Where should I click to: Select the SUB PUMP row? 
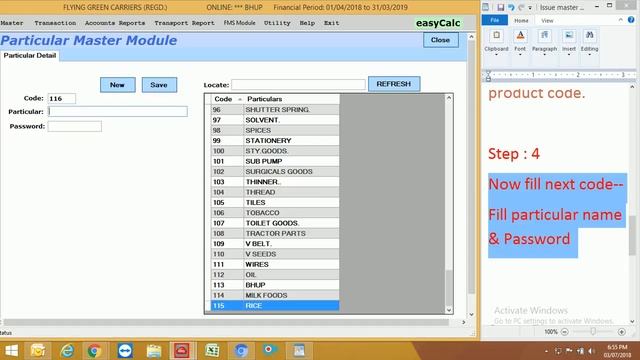[275, 161]
